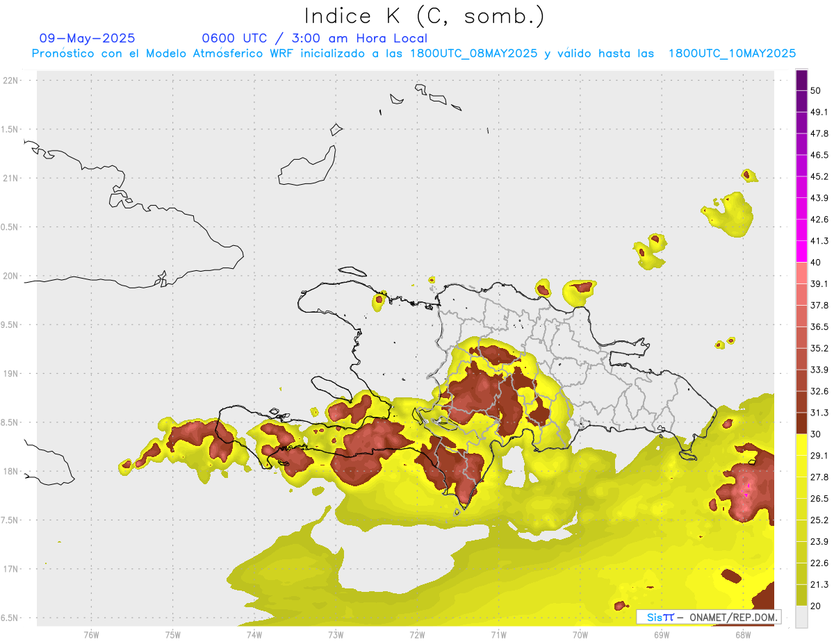Click the colorbar label "20"
Screen dimensions: 834x644
816,606
